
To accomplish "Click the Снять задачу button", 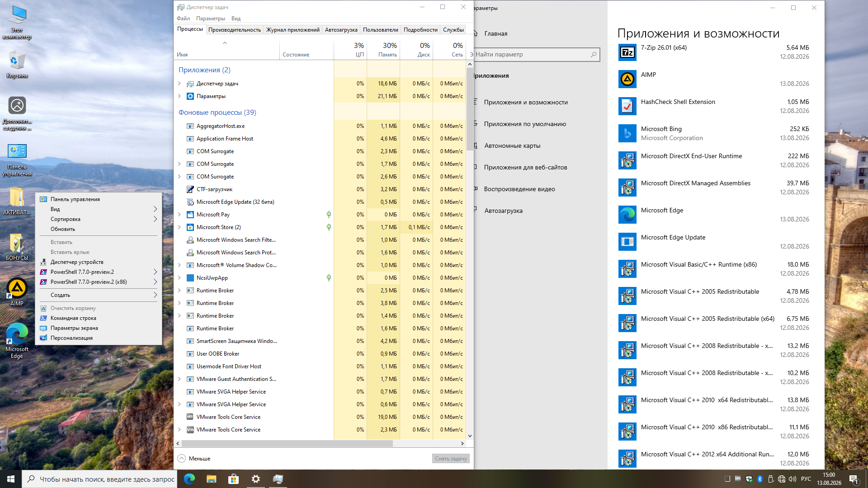I will 451,459.
